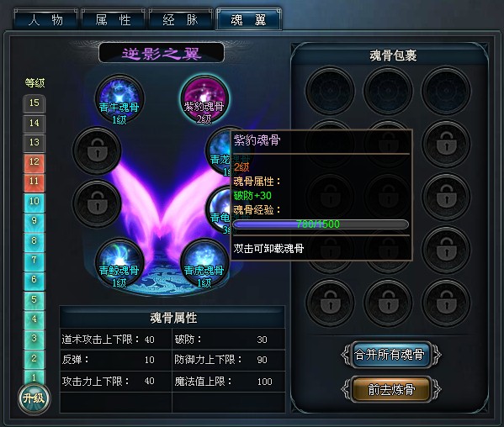This screenshot has height=427, width=504.
Task: Select the 青牛魂骨 level 1 soul bone orb
Action: coord(119,99)
